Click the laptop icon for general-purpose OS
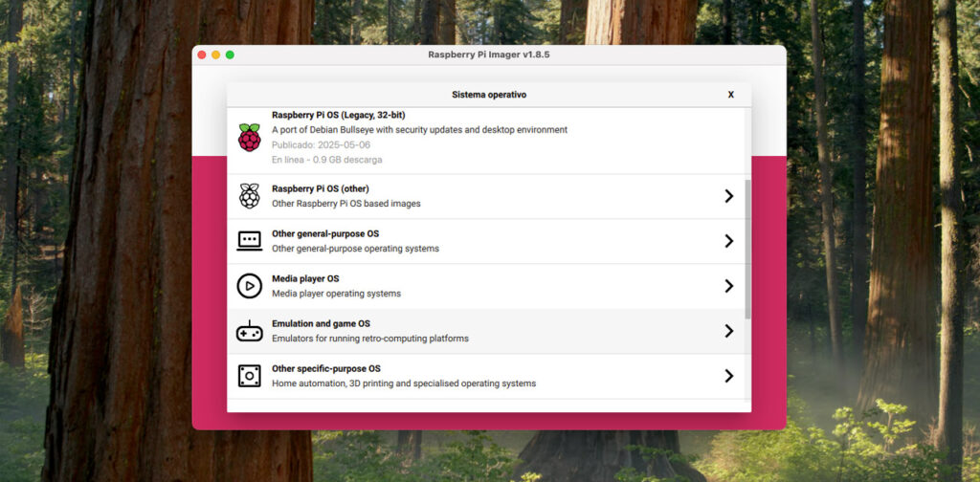This screenshot has width=980, height=482. click(249, 241)
